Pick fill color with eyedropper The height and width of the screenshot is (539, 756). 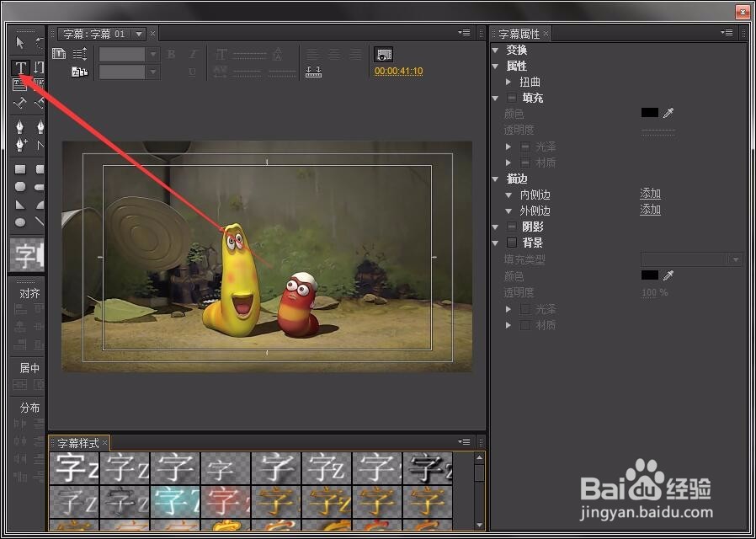click(x=668, y=113)
